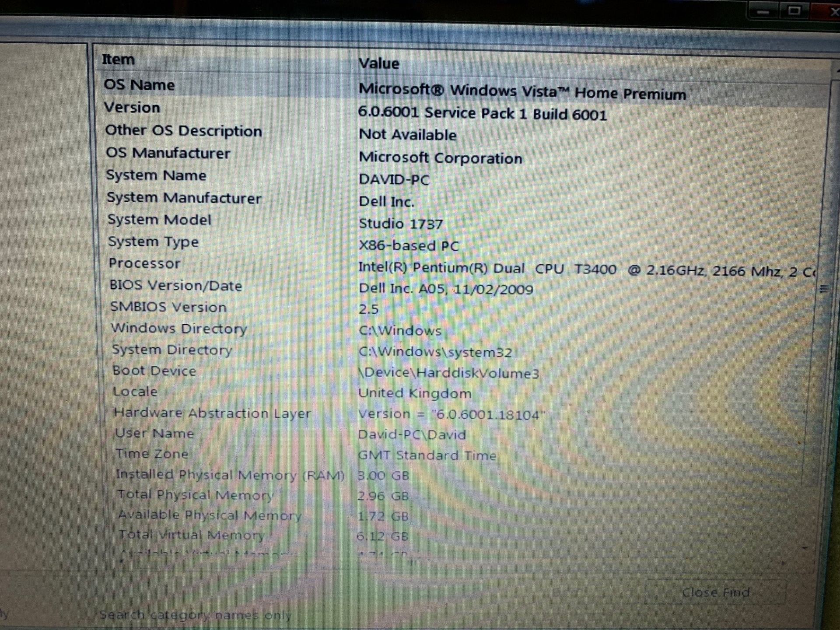Click the value \Device\HarddiskVolume3

coord(449,373)
